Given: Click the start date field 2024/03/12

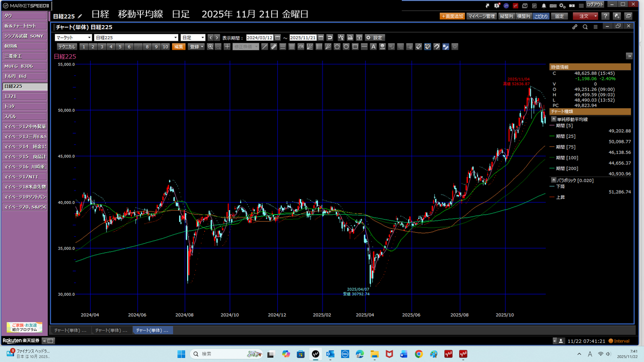Looking at the screenshot, I should click(259, 38).
